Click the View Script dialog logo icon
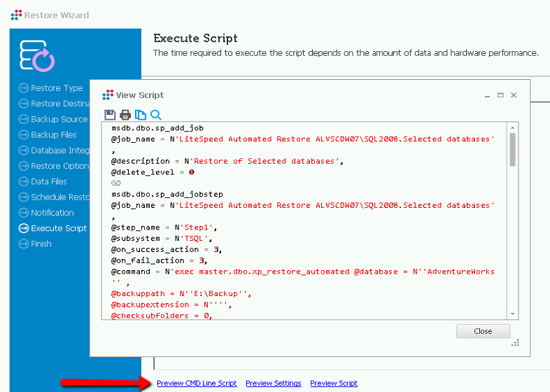Screen dimensions: 550x392 108,95
